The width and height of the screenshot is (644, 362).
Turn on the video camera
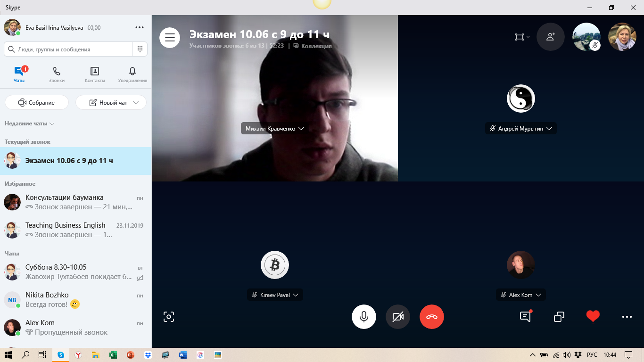398,317
